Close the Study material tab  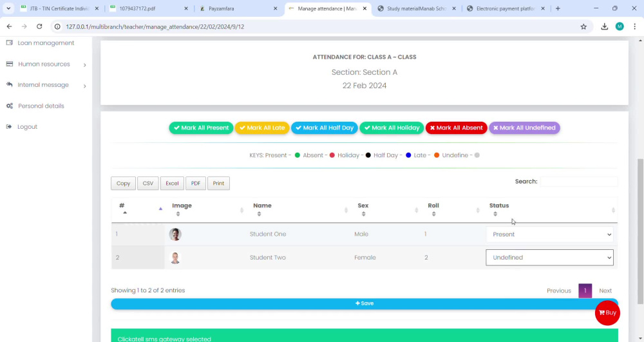point(454,8)
